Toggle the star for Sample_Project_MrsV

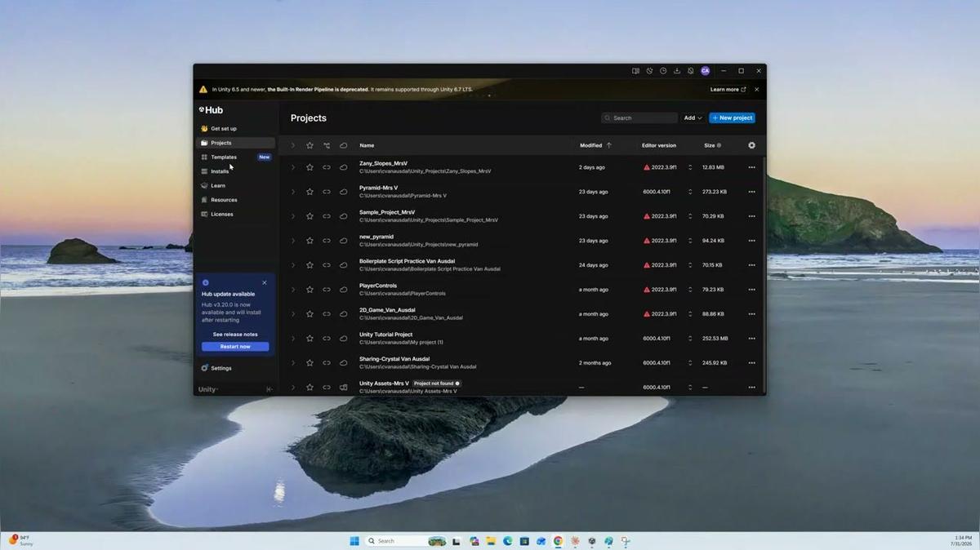pos(310,216)
